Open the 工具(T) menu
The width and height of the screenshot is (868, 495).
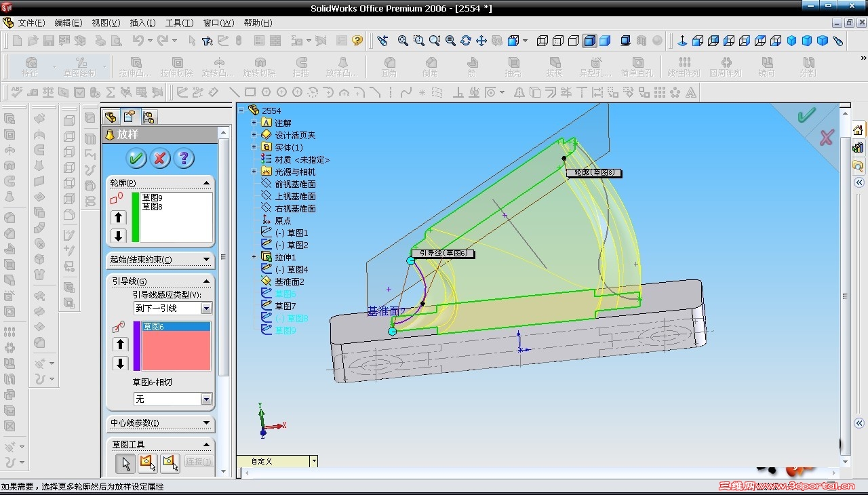[179, 23]
